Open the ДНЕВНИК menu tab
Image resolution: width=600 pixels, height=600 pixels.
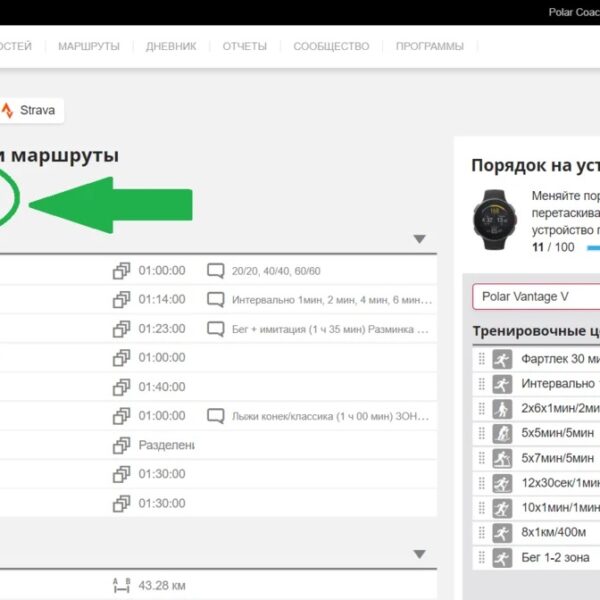[x=171, y=46]
